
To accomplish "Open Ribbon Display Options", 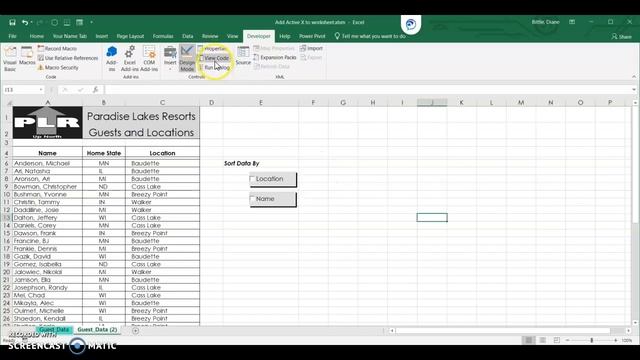I will tap(572, 22).
